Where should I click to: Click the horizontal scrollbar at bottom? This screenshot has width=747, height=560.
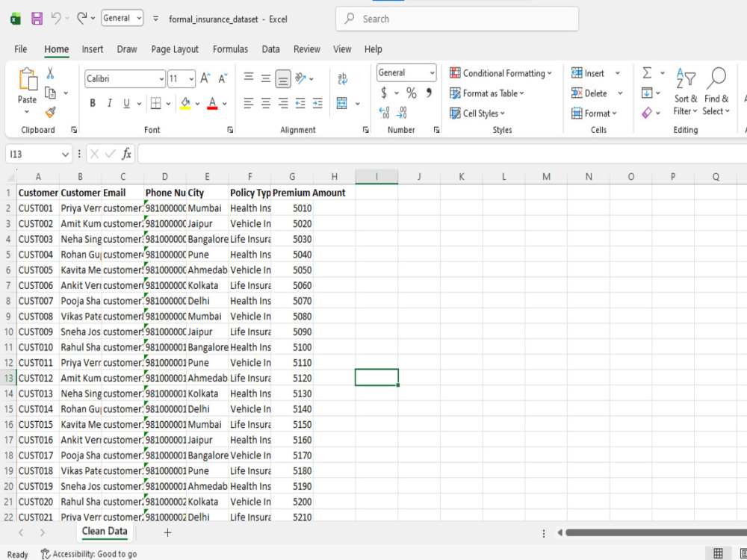(x=656, y=533)
